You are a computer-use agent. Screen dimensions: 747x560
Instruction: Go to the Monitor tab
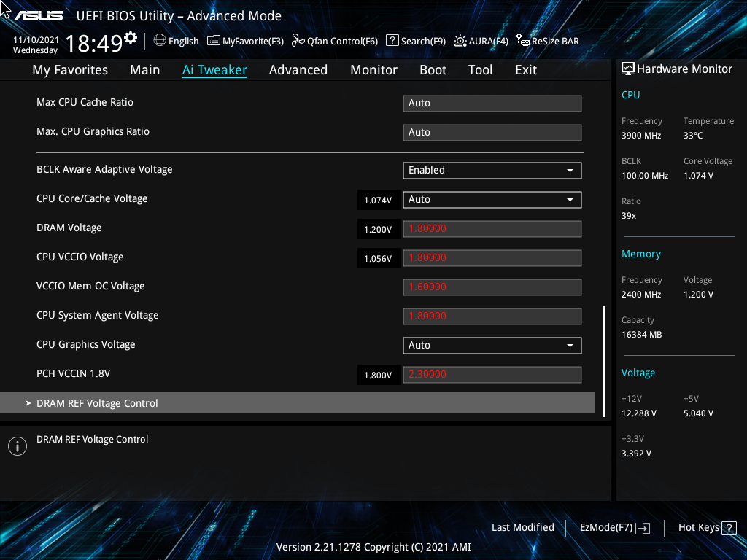(x=374, y=70)
